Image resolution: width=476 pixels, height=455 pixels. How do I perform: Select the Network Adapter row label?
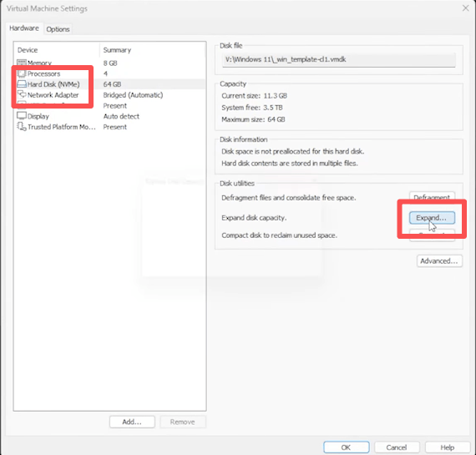click(x=53, y=95)
